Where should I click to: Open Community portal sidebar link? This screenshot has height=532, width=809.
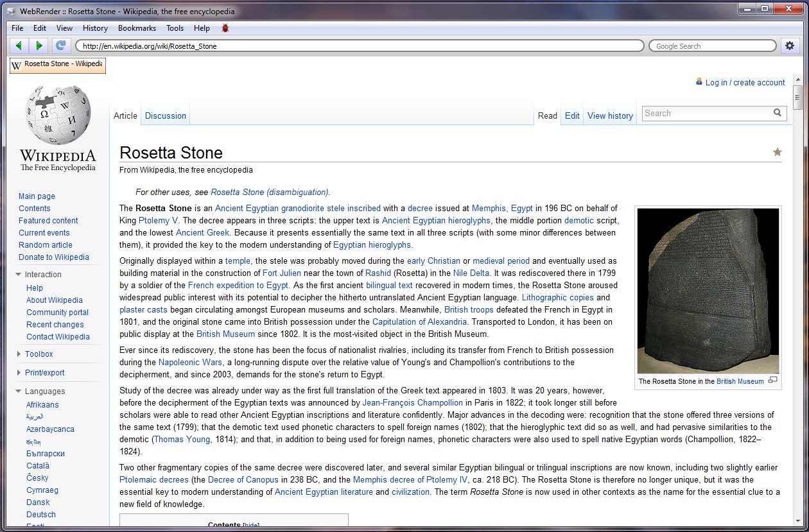click(57, 313)
